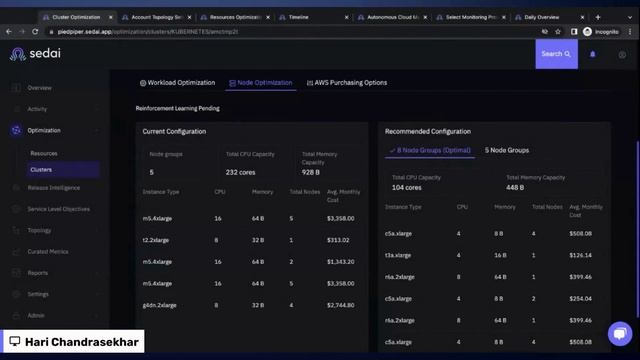Click the Reports sidebar icon
The height and width of the screenshot is (360, 640).
click(x=16, y=273)
